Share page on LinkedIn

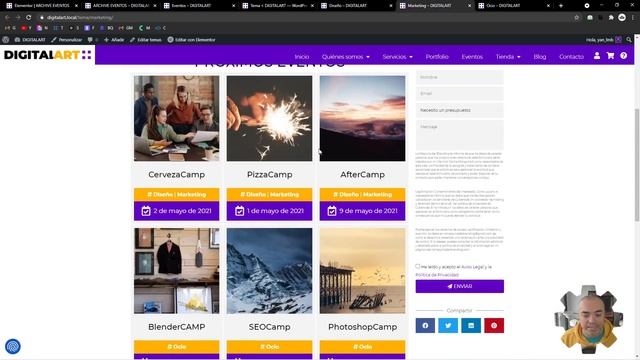(x=471, y=325)
